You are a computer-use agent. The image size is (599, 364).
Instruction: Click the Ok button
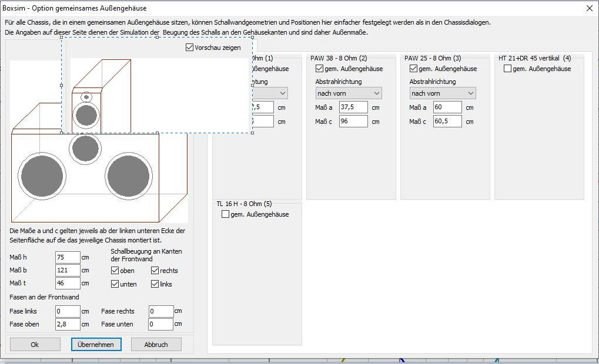point(35,345)
